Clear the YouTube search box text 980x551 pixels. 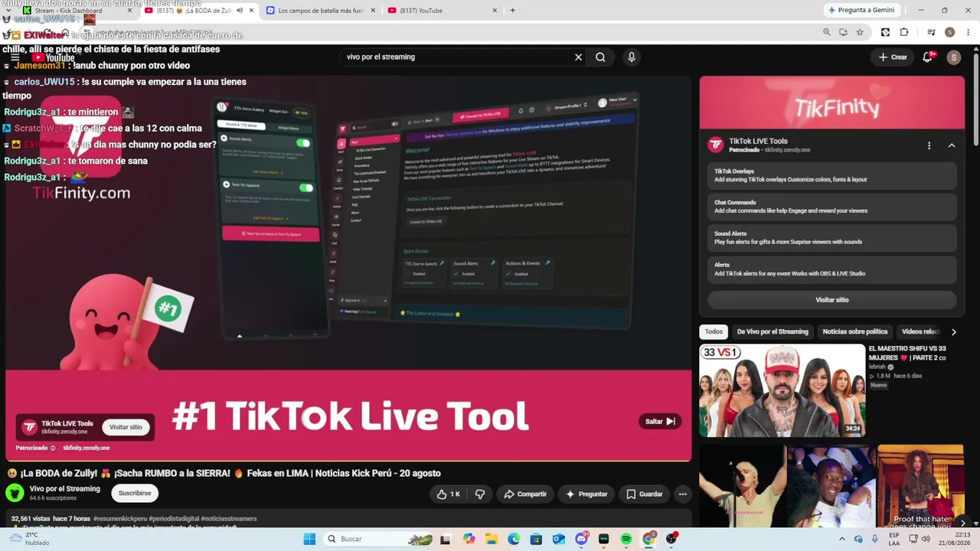578,57
